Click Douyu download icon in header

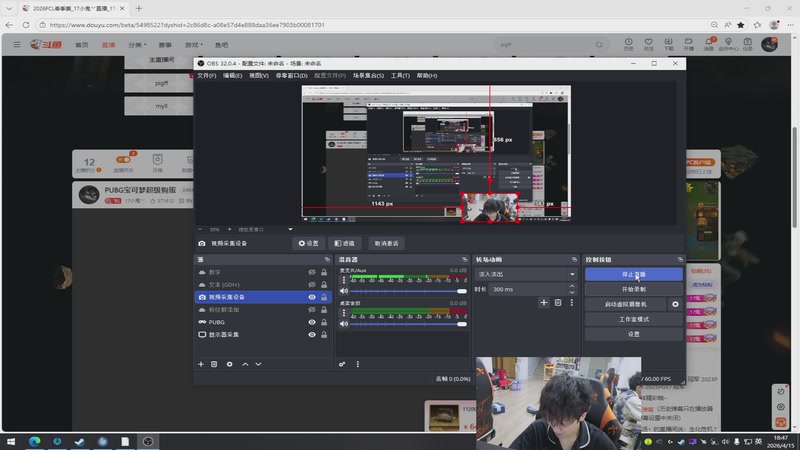click(668, 44)
